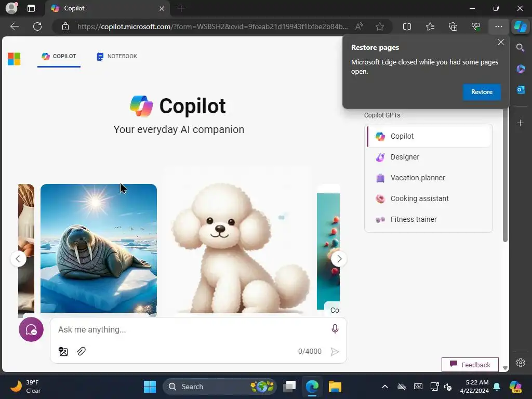Select Fitness trainer GPT
Screen dimensions: 532x399
coord(429,219)
